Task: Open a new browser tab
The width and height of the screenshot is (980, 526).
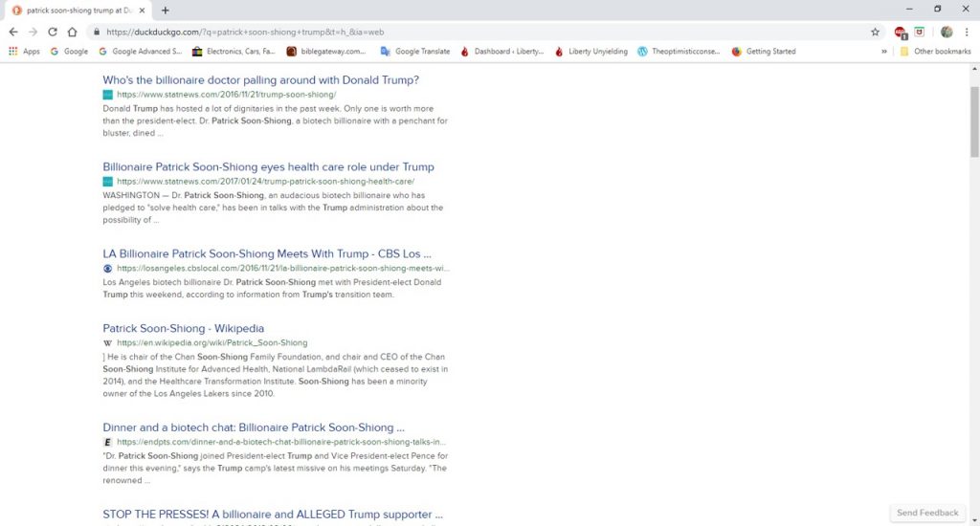Action: coord(165,11)
